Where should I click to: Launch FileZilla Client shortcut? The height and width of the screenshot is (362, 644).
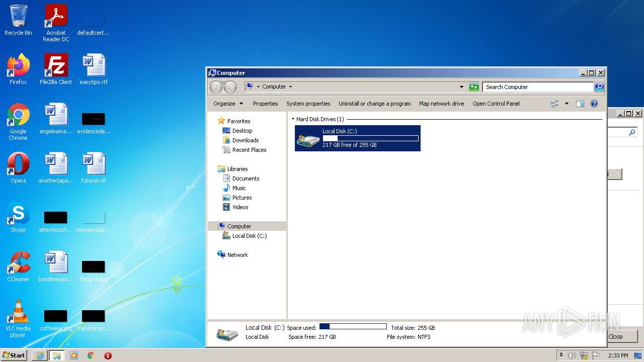point(56,69)
